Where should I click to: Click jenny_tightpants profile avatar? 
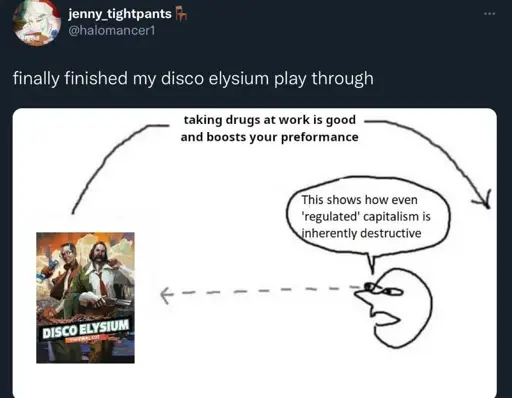[37, 22]
